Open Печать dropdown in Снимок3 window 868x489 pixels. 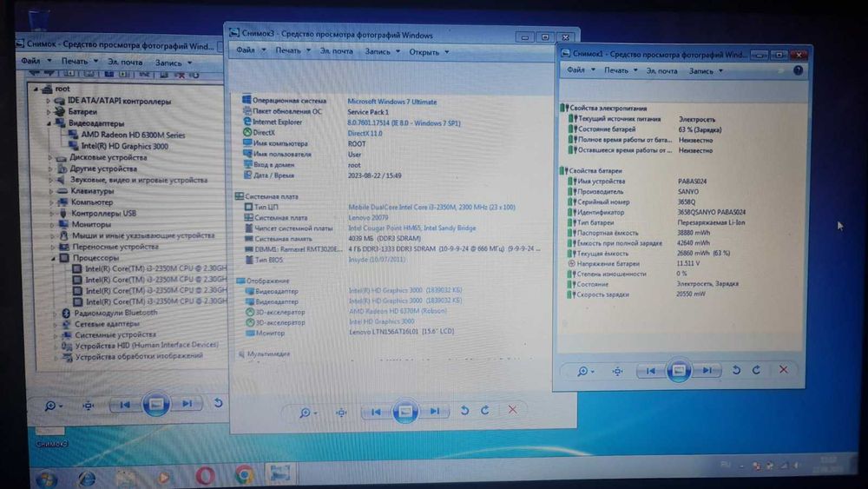(x=293, y=51)
